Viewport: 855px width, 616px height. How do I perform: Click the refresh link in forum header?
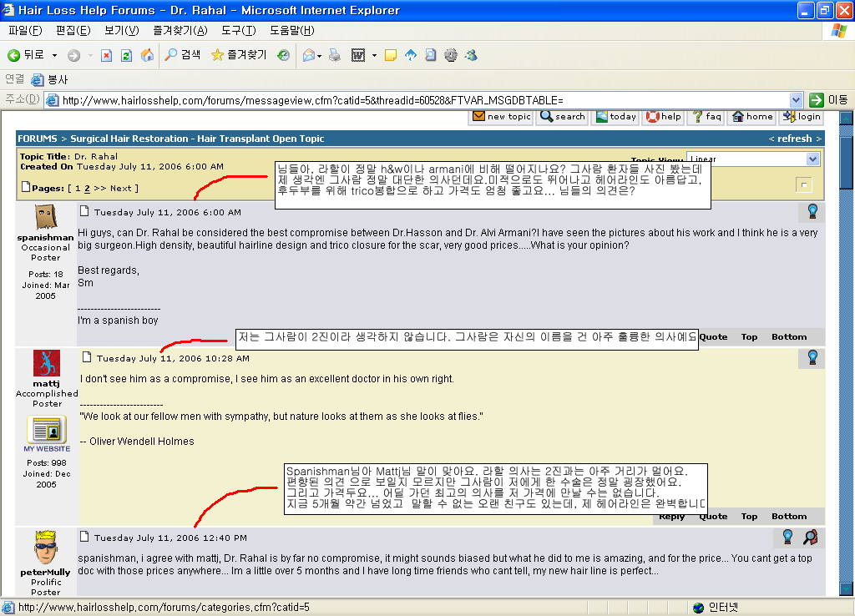795,139
